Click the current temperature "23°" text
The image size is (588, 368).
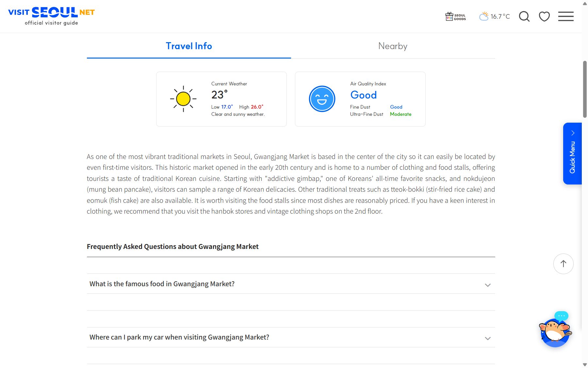pos(219,95)
